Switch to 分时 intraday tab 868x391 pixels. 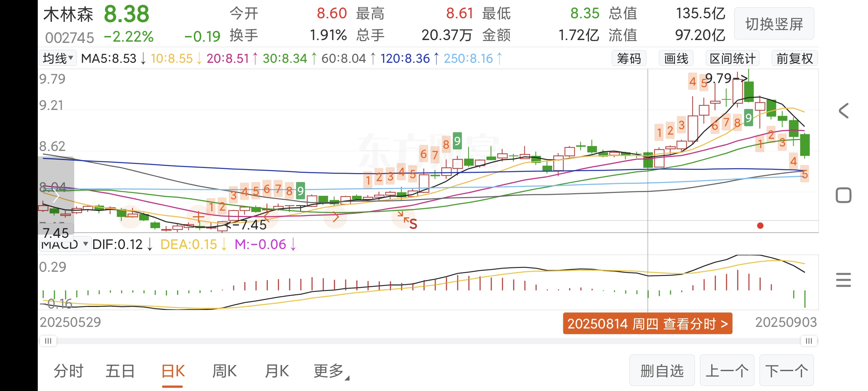[68, 371]
